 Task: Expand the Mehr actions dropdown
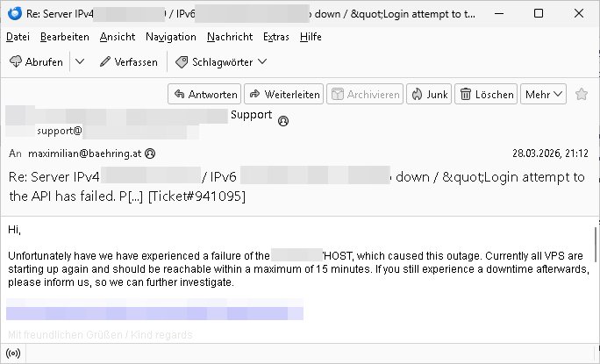click(x=544, y=94)
